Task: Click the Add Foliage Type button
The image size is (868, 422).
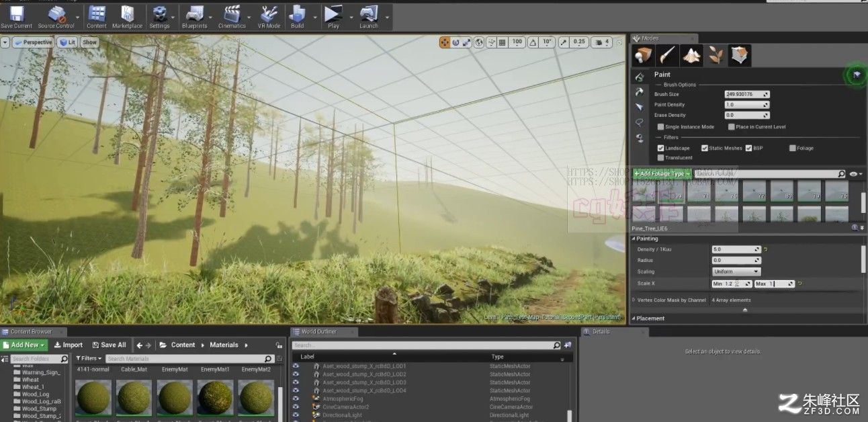Action: (662, 174)
